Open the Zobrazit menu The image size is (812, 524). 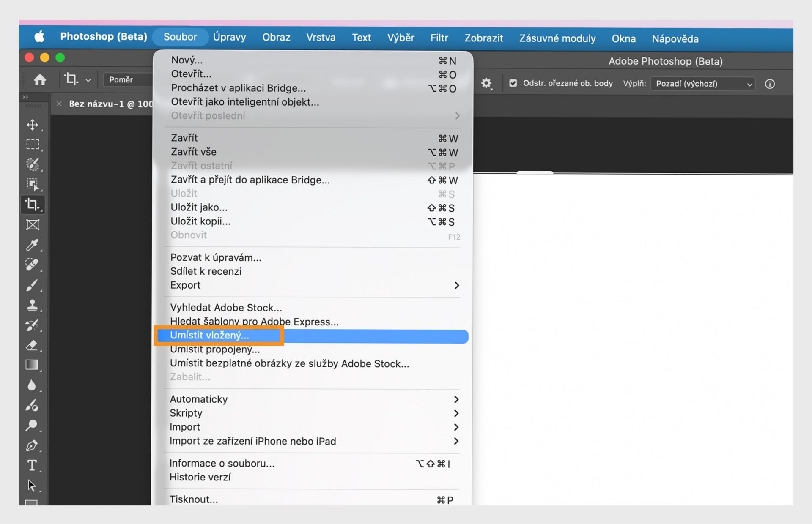click(x=483, y=38)
